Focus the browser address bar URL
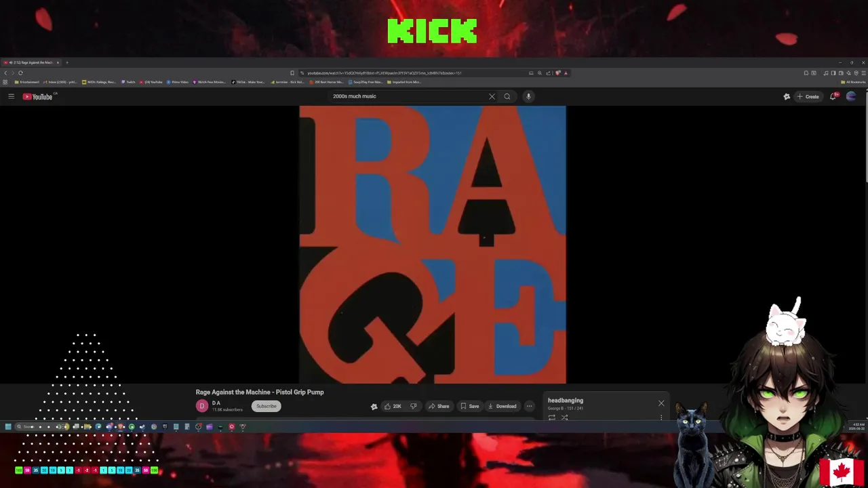868x488 pixels. tap(384, 73)
